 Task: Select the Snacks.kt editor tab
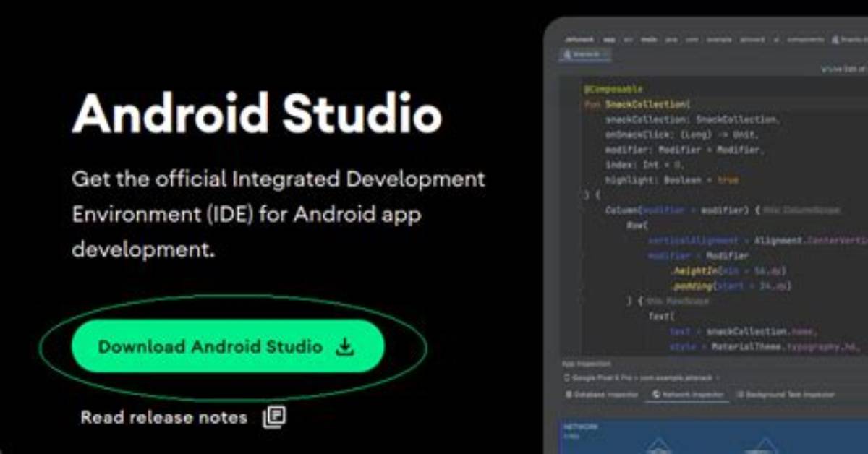(x=584, y=55)
